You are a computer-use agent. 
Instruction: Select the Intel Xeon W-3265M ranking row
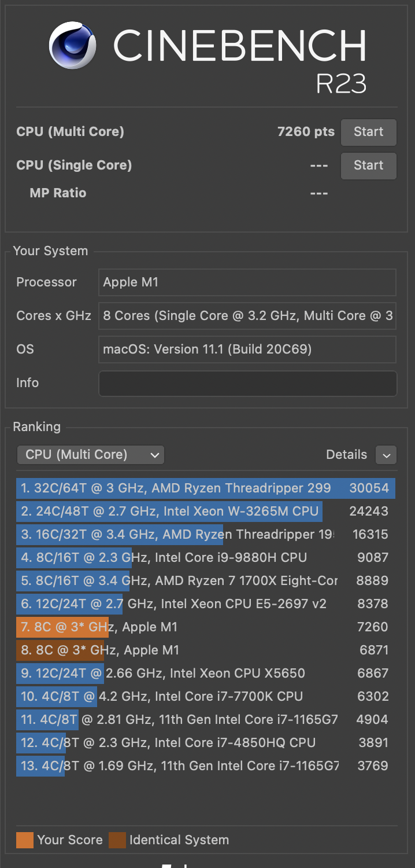coord(206,511)
